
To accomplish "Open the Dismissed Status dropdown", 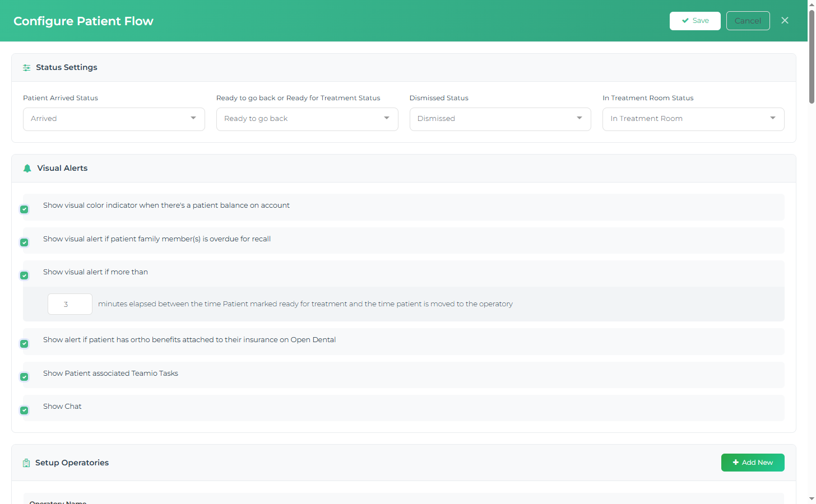I will 500,119.
